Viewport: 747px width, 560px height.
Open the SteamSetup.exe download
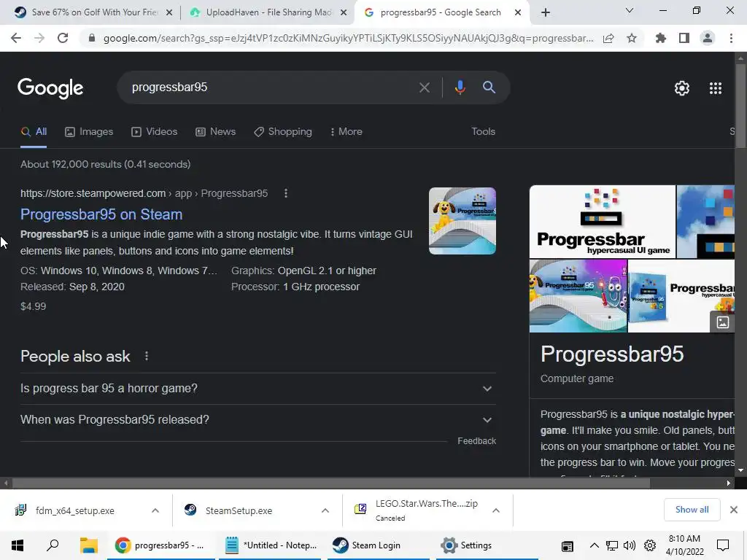tap(239, 510)
